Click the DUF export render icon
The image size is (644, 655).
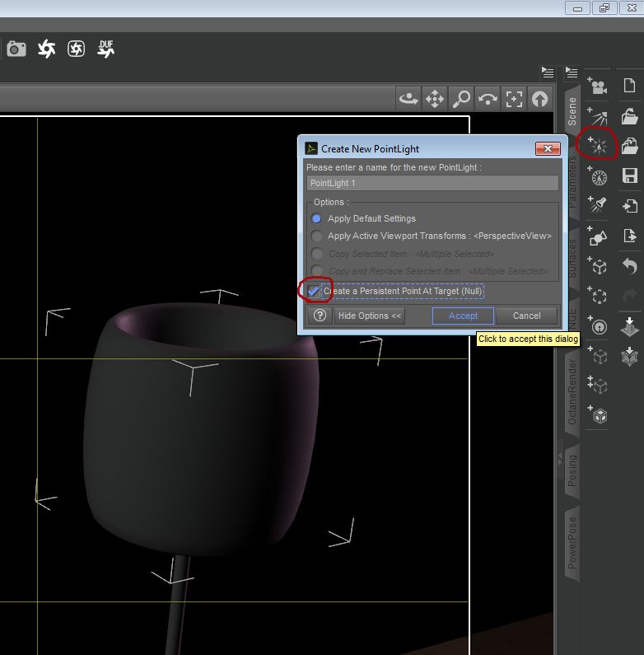click(x=105, y=49)
